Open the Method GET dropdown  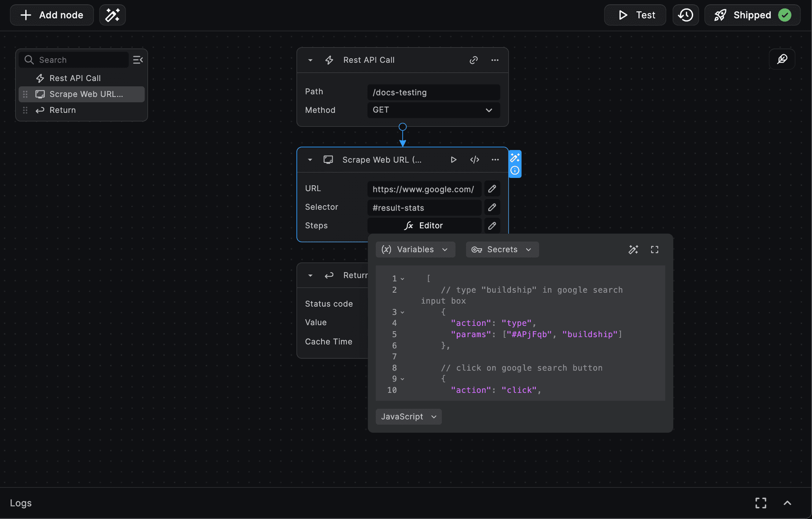(x=433, y=110)
